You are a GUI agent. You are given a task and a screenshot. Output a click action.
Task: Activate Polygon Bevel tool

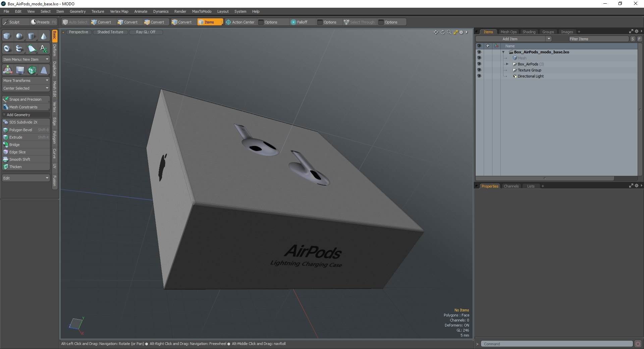(26, 130)
